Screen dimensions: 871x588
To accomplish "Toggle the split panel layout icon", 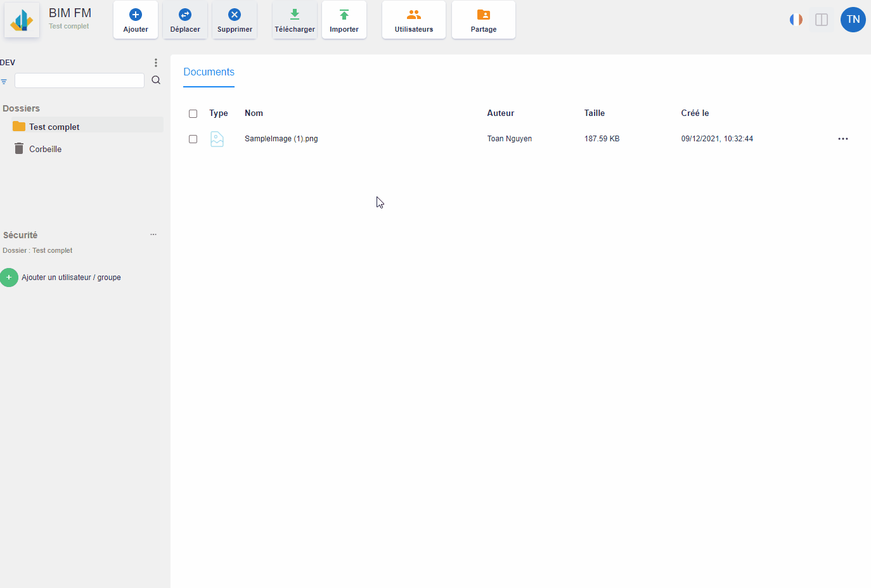I will point(822,20).
